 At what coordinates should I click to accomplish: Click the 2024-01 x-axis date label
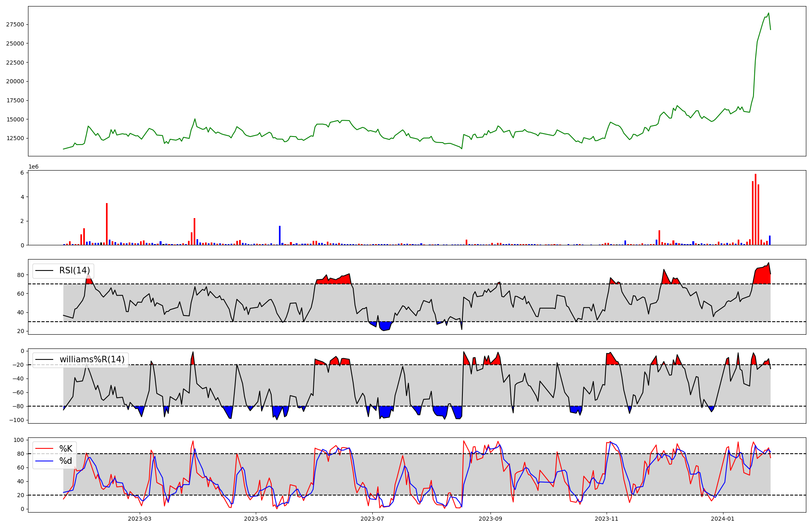pos(723,519)
